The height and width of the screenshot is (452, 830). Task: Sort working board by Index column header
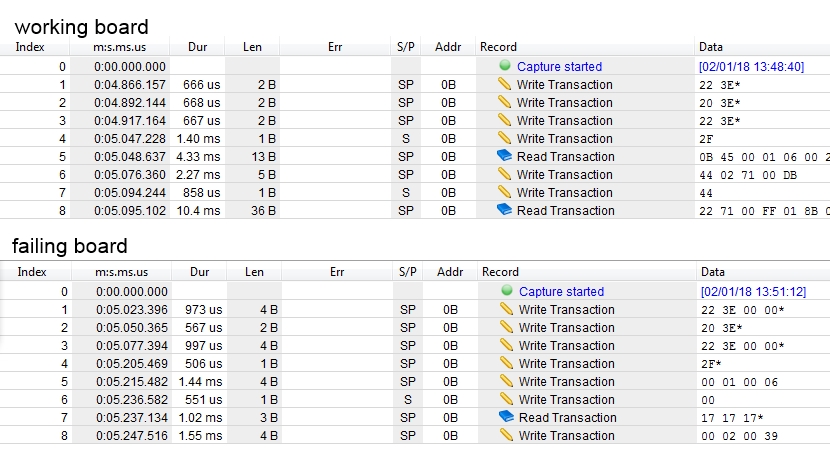30,47
